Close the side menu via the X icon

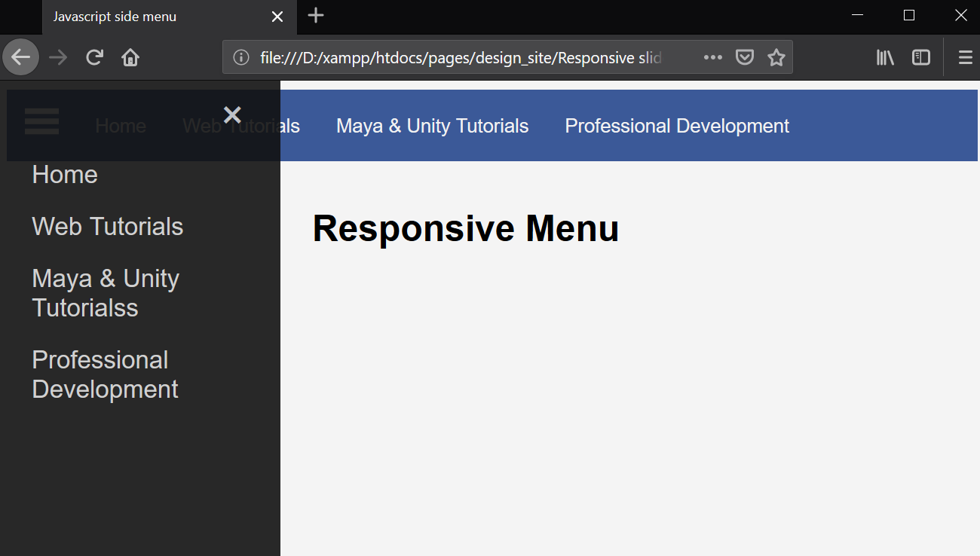point(231,115)
